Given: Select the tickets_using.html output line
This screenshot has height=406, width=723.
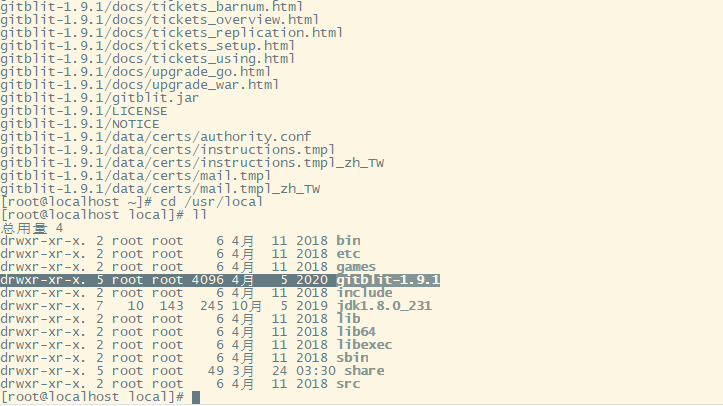Looking at the screenshot, I should point(148,59).
